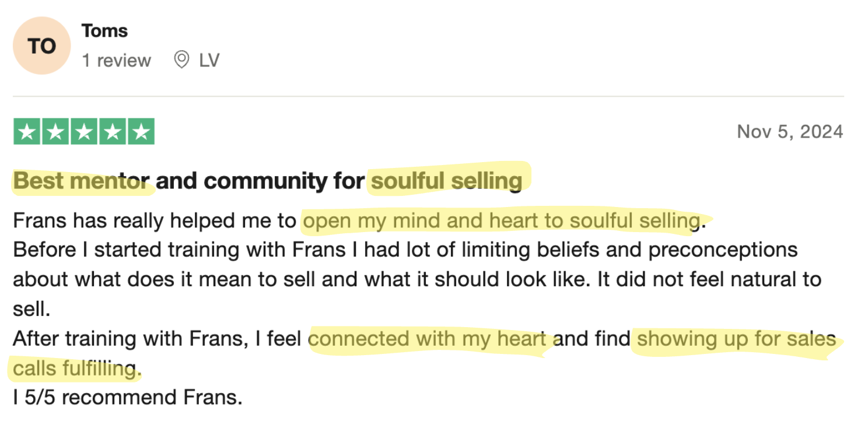
Task: Click the 'I 5/5 recommend Frans' line
Action: [127, 398]
